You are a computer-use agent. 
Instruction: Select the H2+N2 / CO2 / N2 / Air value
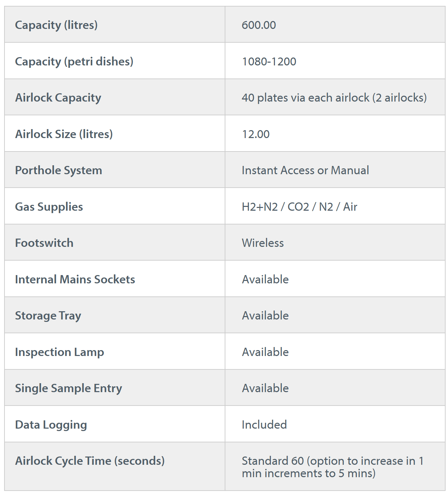tap(299, 207)
